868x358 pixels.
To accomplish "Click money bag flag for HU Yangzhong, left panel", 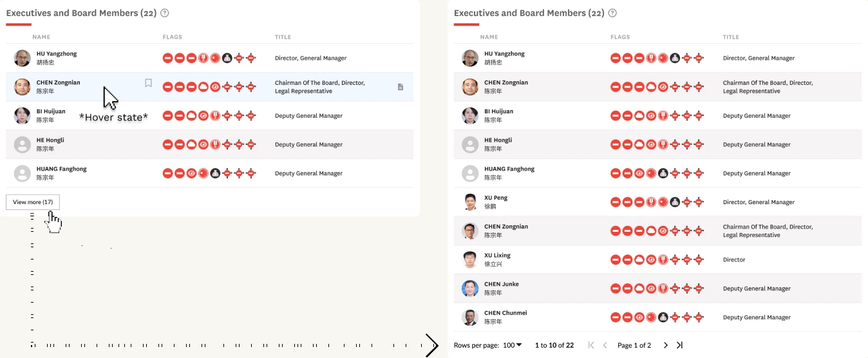I will [x=227, y=58].
